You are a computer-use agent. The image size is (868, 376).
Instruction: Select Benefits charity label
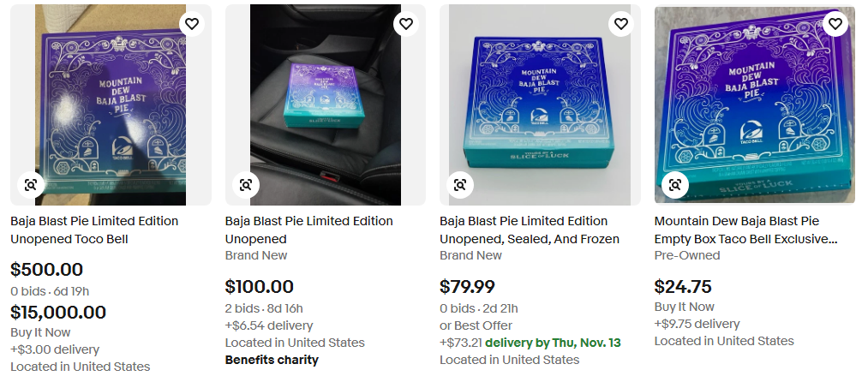[x=272, y=360]
